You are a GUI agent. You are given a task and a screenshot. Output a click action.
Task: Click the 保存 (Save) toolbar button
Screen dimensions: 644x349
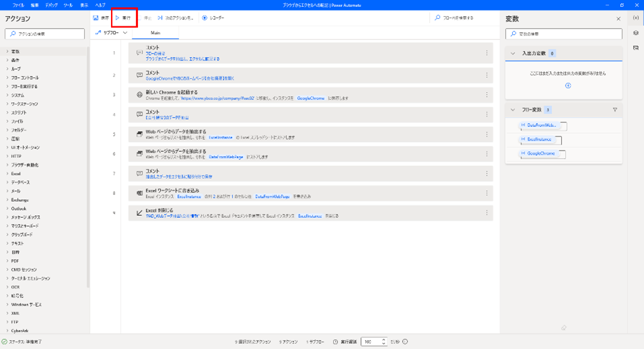click(101, 17)
